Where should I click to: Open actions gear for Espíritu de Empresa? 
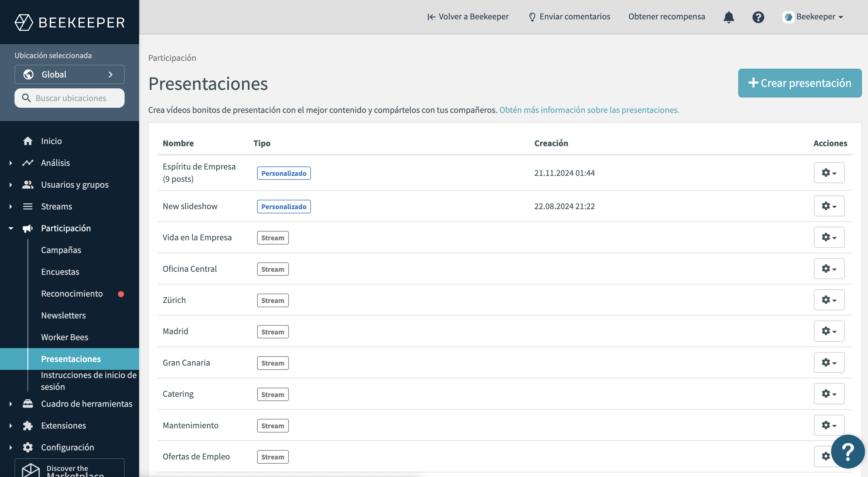[829, 173]
